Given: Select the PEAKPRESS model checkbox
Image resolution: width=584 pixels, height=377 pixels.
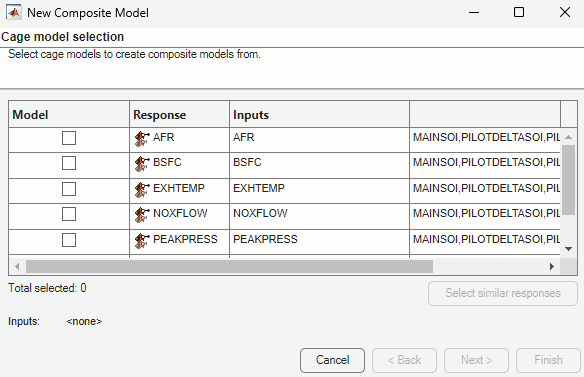Looking at the screenshot, I should tap(69, 240).
